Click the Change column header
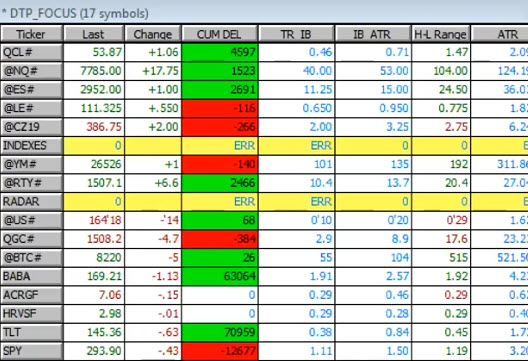Image resolution: width=528 pixels, height=361 pixels. click(153, 34)
